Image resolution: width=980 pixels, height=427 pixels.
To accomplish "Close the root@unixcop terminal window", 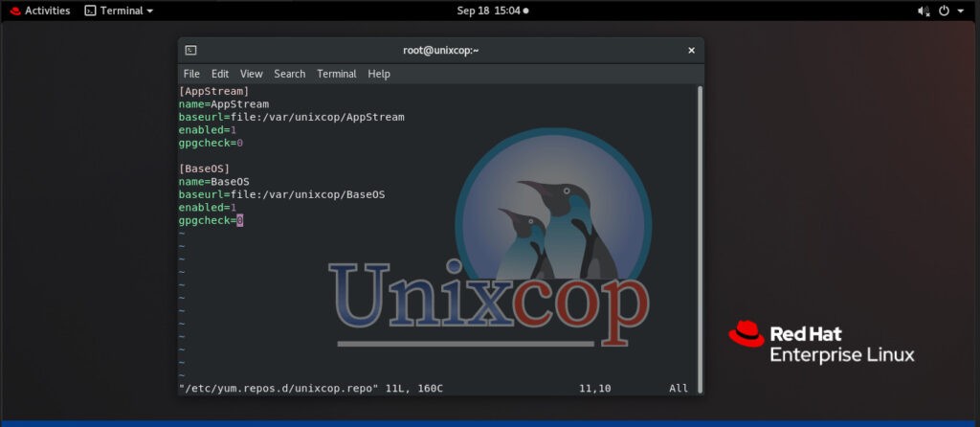I will point(691,51).
